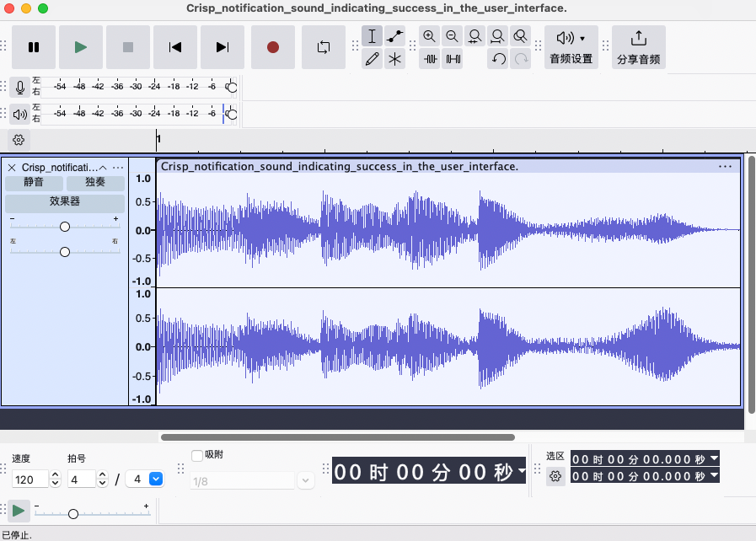This screenshot has height=541, width=756.
Task: Close the Crisp_notificati track
Action: tap(12, 168)
